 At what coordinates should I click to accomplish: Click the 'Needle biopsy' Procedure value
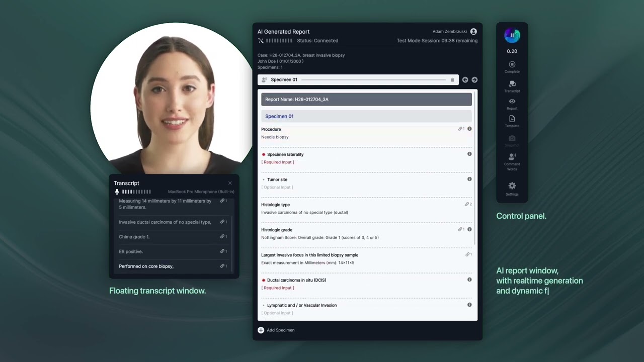pos(275,137)
